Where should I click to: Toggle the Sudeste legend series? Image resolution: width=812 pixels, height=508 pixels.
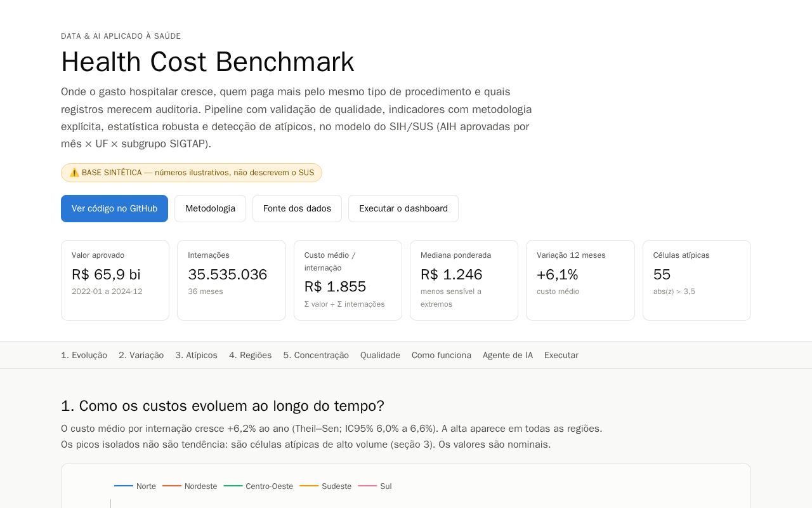(x=325, y=486)
